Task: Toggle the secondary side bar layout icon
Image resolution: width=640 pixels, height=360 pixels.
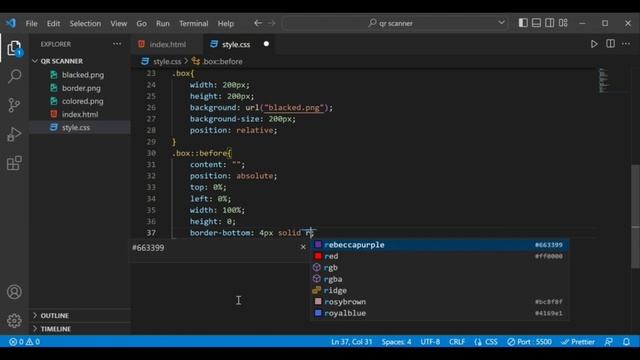Action: 550,23
